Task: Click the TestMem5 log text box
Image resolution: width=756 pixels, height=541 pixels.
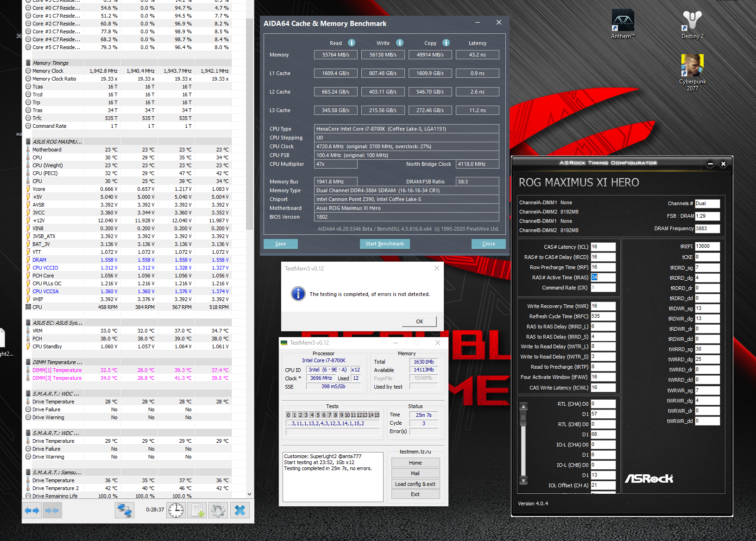Action: click(333, 477)
